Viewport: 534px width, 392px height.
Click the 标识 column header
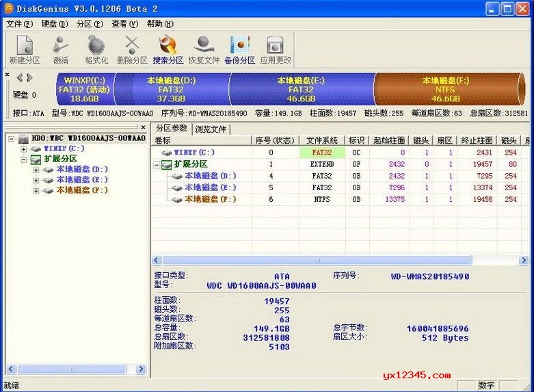(x=357, y=140)
